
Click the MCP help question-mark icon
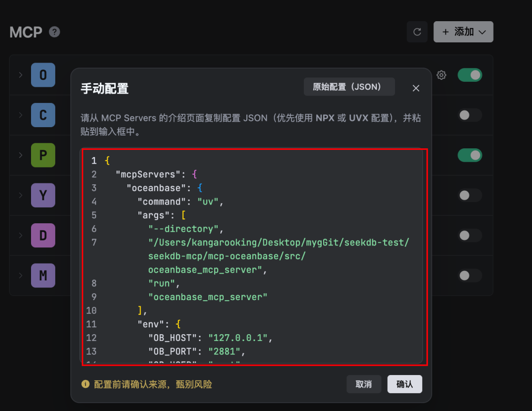click(54, 32)
